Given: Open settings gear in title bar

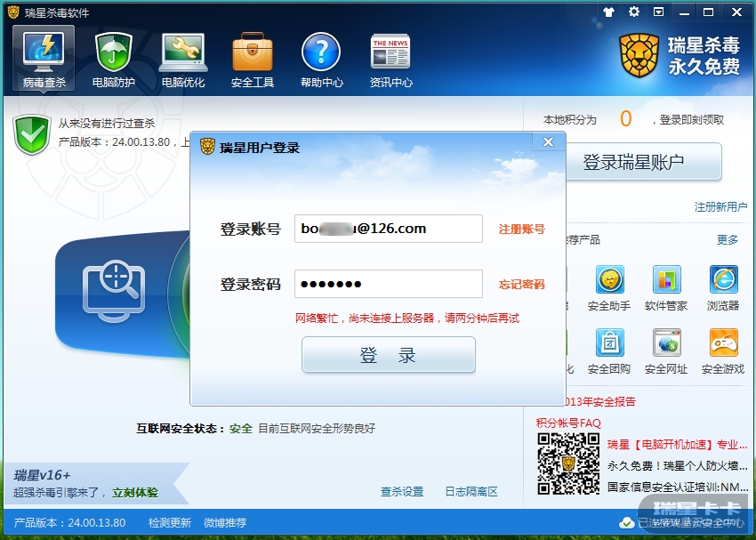Looking at the screenshot, I should point(634,12).
